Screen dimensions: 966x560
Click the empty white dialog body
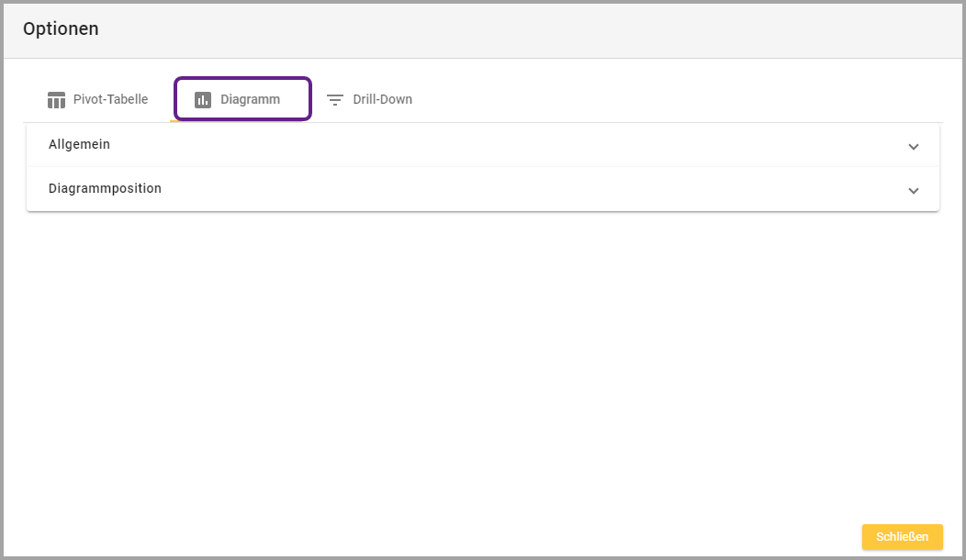point(482,367)
